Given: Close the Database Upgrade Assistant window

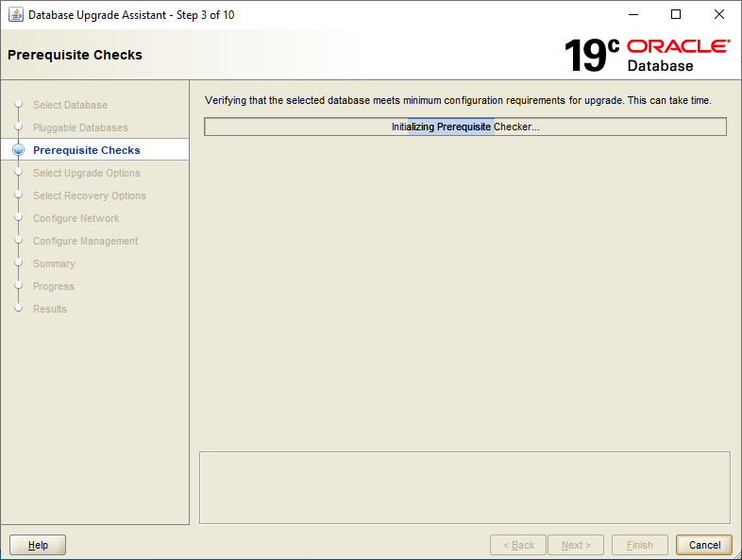Looking at the screenshot, I should 718,15.
